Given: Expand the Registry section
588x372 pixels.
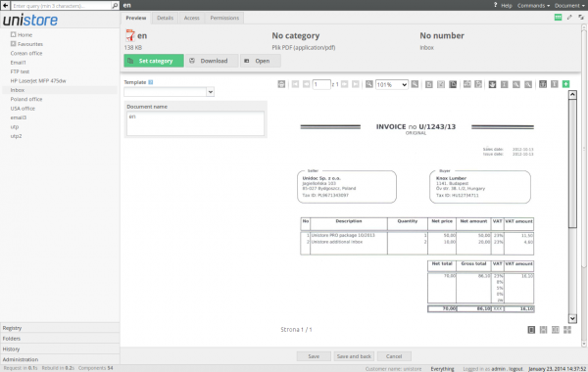Looking at the screenshot, I should (x=60, y=328).
